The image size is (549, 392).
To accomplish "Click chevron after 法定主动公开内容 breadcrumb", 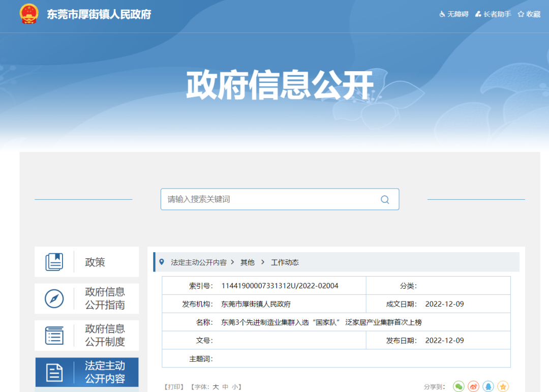I will pos(232,262).
